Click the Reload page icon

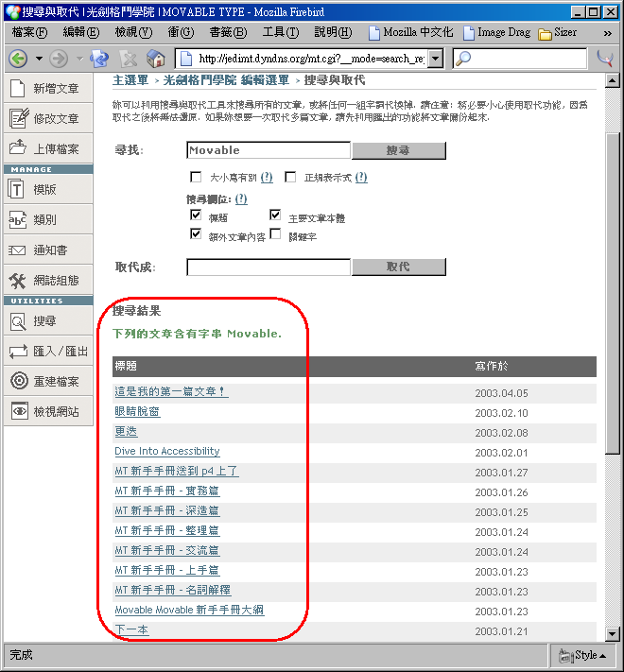[x=99, y=59]
